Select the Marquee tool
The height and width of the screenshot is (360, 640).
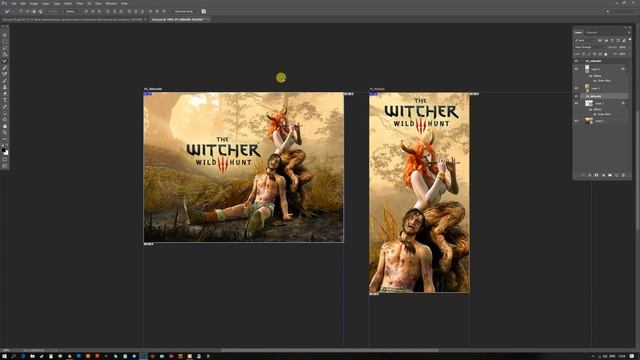pyautogui.click(x=5, y=42)
